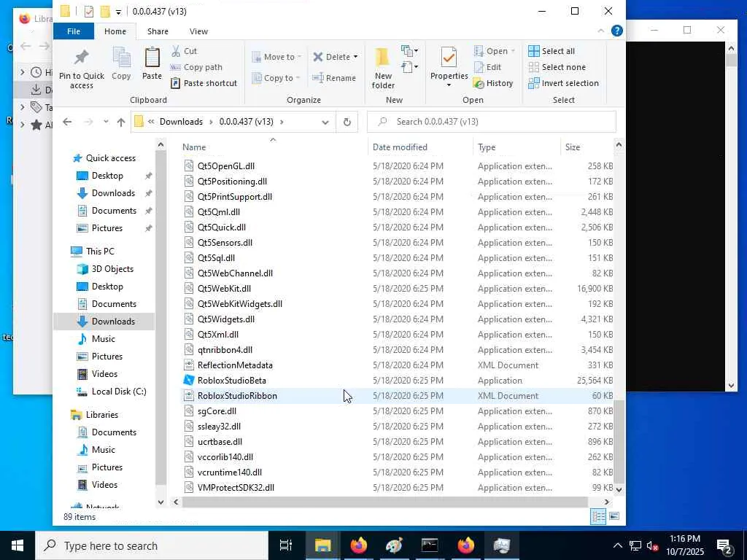Switch to the Share ribbon tab
This screenshot has width=747, height=560.
(x=158, y=31)
